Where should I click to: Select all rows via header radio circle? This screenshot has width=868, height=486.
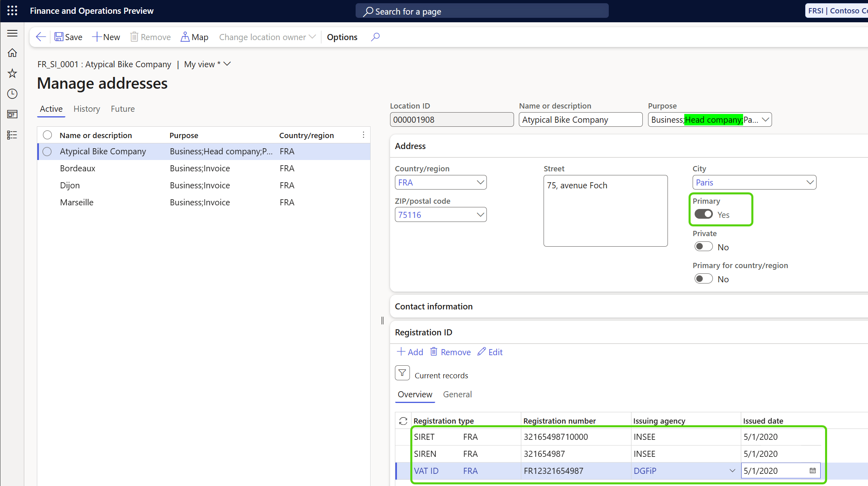tap(47, 135)
